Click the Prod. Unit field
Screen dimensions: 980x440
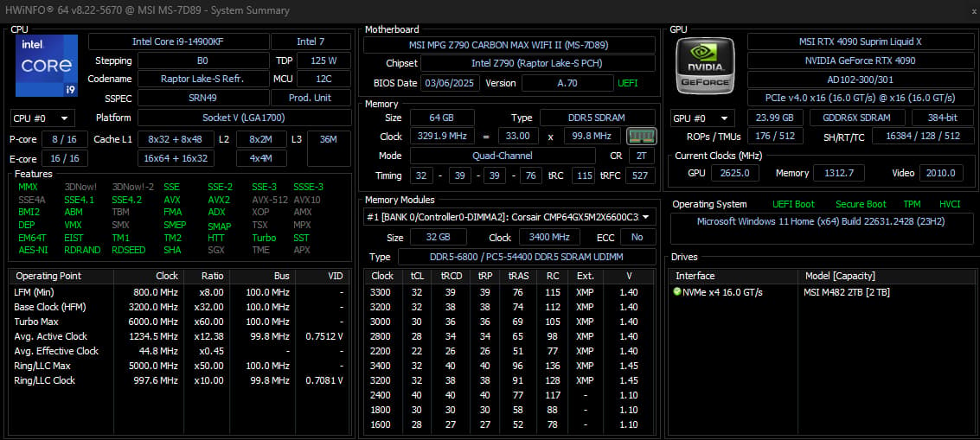[311, 99]
